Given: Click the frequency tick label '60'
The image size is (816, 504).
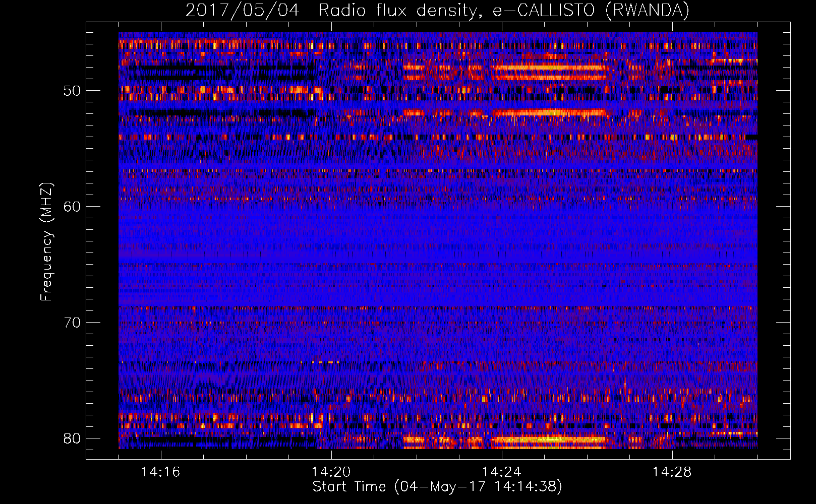Looking at the screenshot, I should [x=72, y=207].
